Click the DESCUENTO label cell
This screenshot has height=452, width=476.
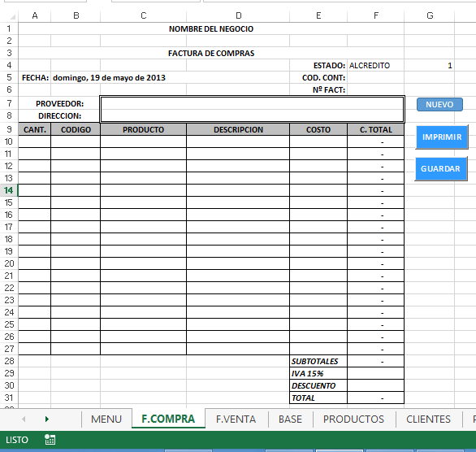pyautogui.click(x=318, y=385)
